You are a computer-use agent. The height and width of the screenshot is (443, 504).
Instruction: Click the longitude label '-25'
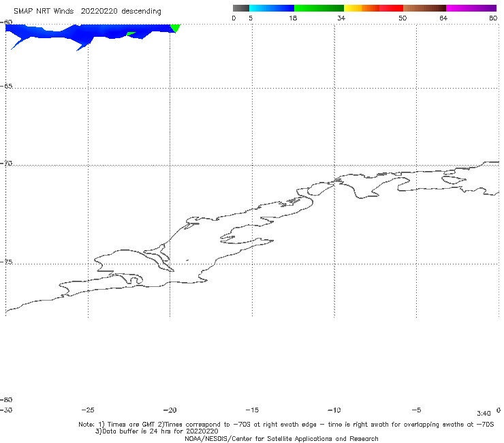pos(88,410)
